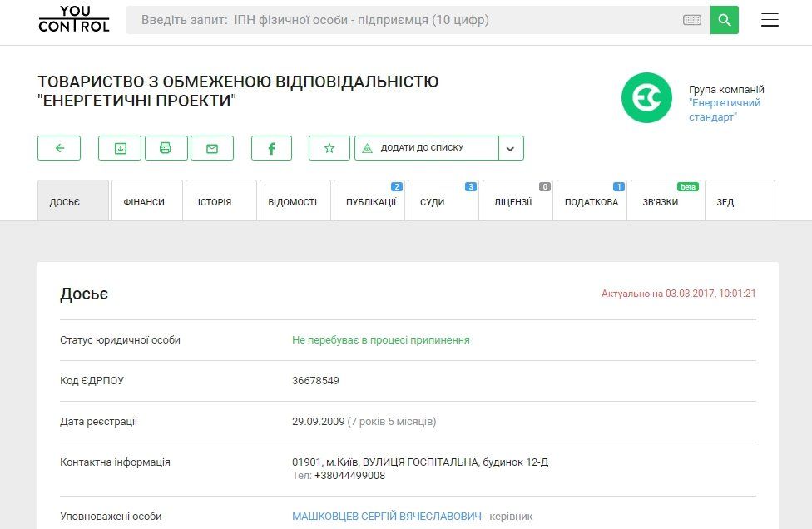812x529 pixels.
Task: Print the company profile
Action: [166, 147]
